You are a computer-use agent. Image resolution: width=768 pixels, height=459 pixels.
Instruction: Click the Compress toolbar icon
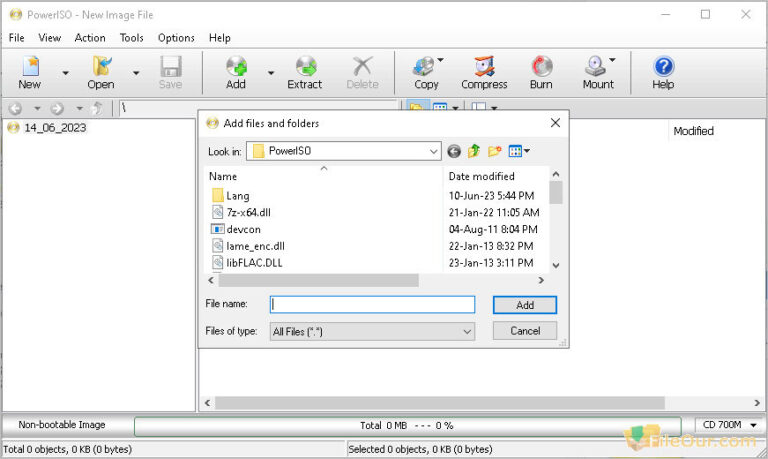coord(484,72)
